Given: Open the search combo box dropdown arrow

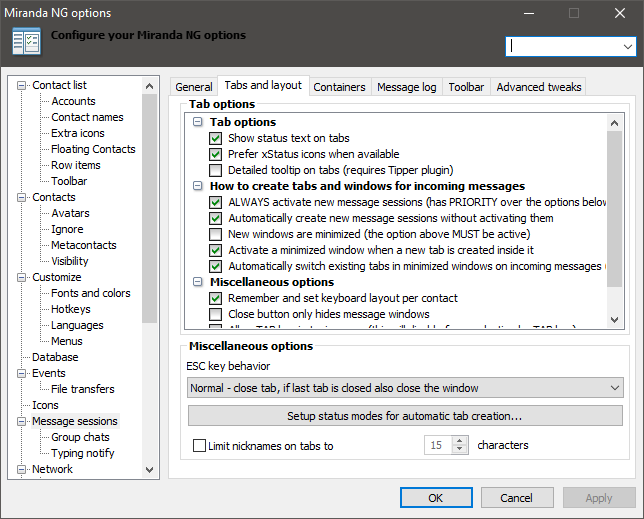Looking at the screenshot, I should point(627,46).
